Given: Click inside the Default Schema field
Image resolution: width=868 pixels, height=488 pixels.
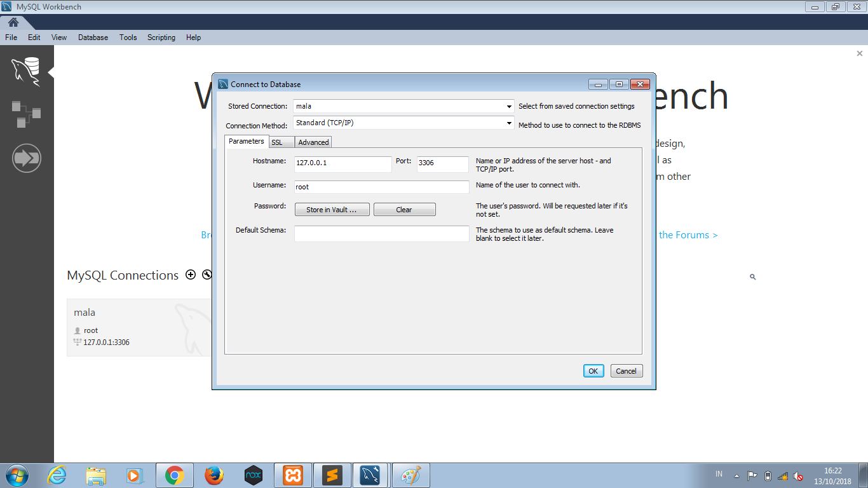Looking at the screenshot, I should point(381,233).
